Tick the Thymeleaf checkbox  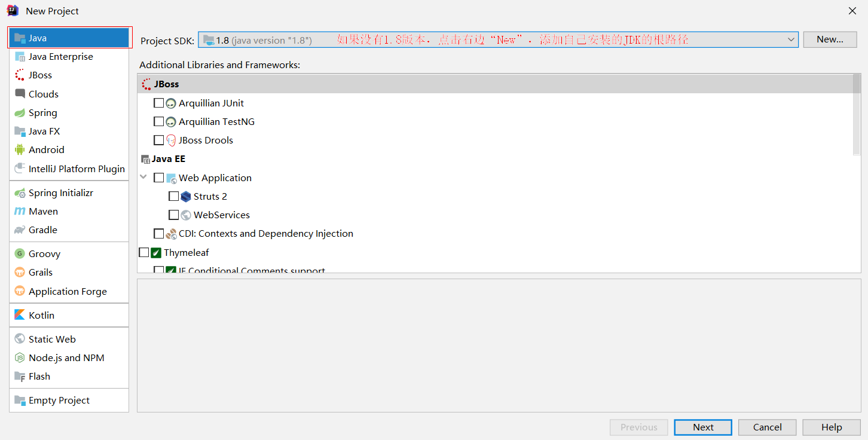(x=143, y=252)
